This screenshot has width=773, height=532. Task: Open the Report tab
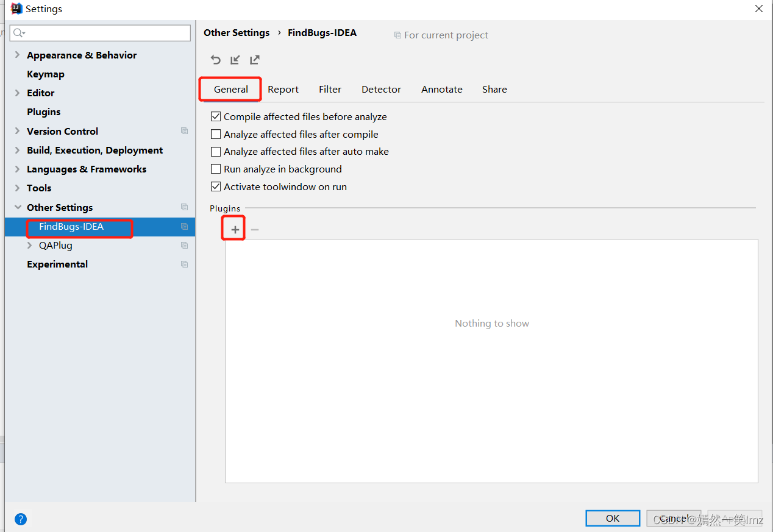pyautogui.click(x=283, y=89)
